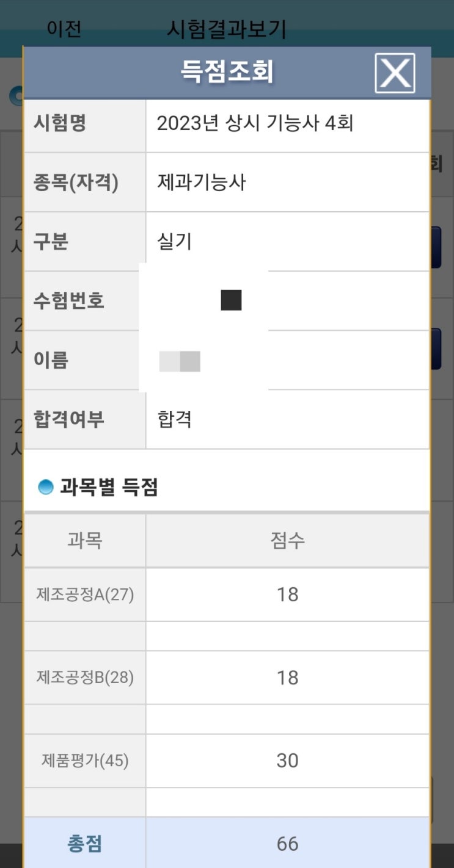Click the 점수 column header

tap(287, 540)
